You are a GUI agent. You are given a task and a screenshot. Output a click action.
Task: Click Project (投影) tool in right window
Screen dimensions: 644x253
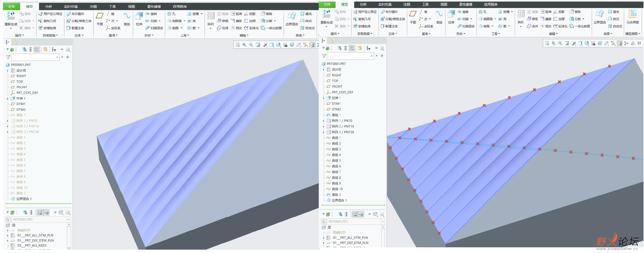click(559, 12)
